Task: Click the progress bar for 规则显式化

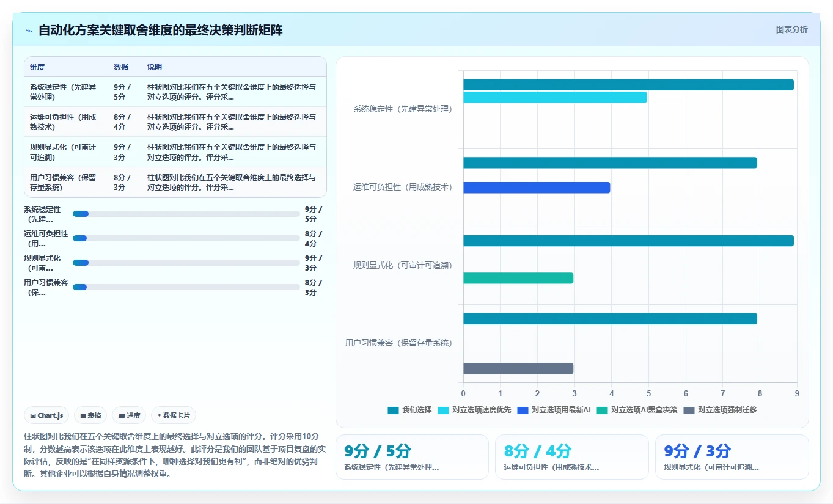Action: point(186,263)
